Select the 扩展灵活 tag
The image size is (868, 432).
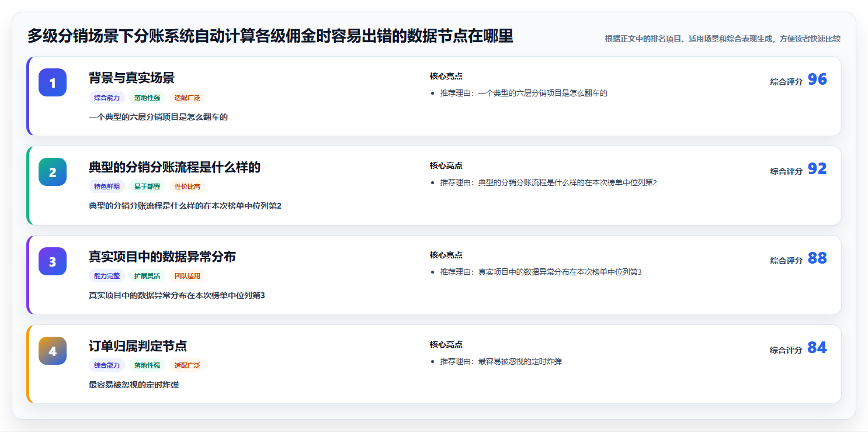(x=147, y=276)
